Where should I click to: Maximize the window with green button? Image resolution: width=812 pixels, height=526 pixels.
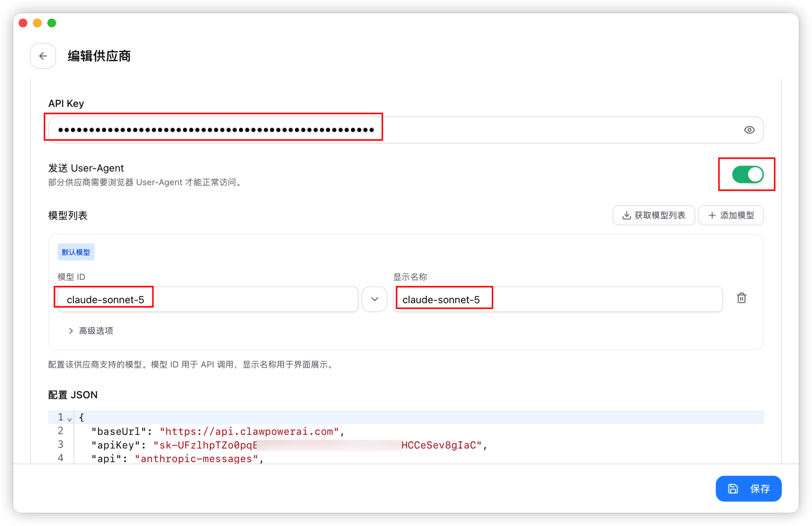click(x=52, y=23)
